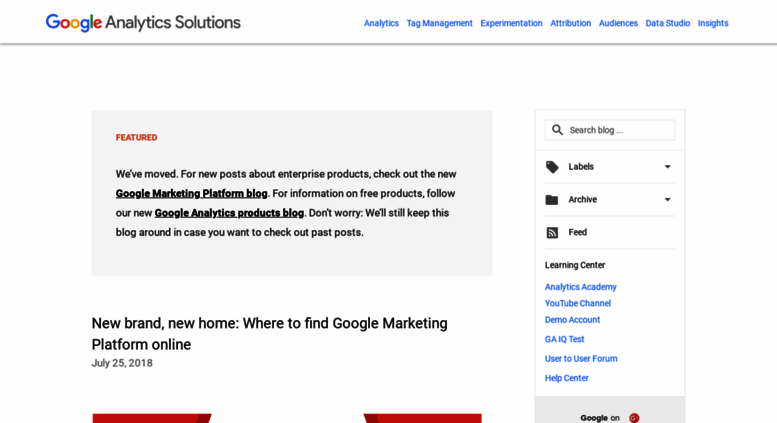Expand the Labels dropdown arrow
777x423 pixels.
(667, 167)
